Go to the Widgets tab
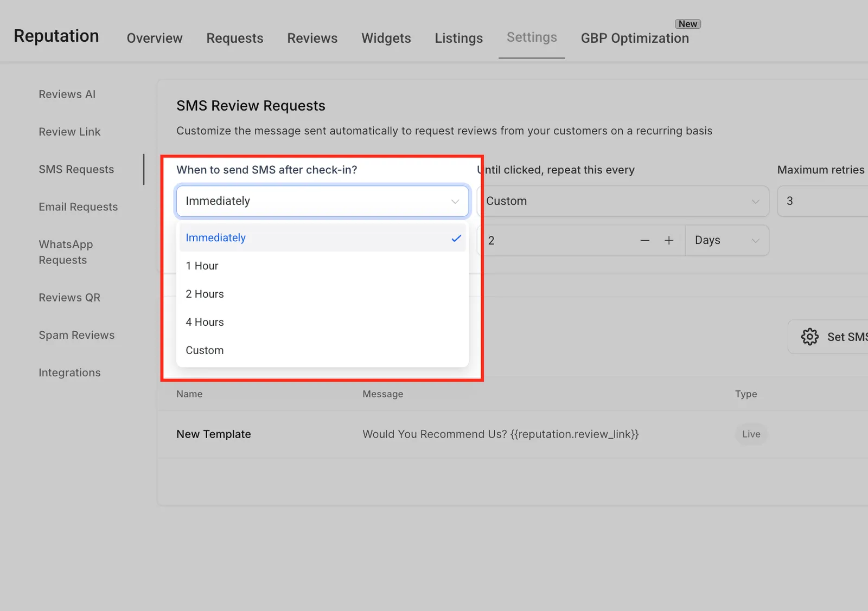This screenshot has height=611, width=868. click(x=386, y=38)
